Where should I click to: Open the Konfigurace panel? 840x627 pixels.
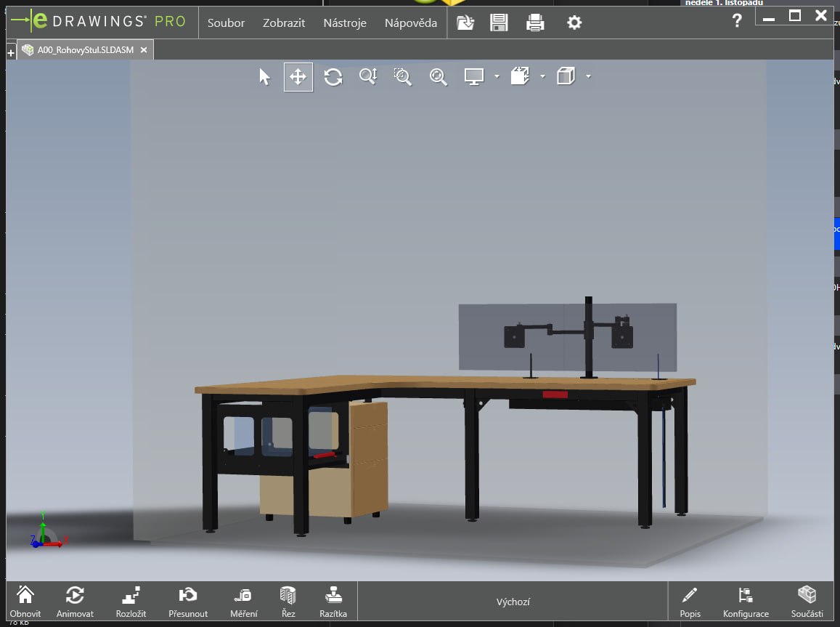(x=746, y=602)
